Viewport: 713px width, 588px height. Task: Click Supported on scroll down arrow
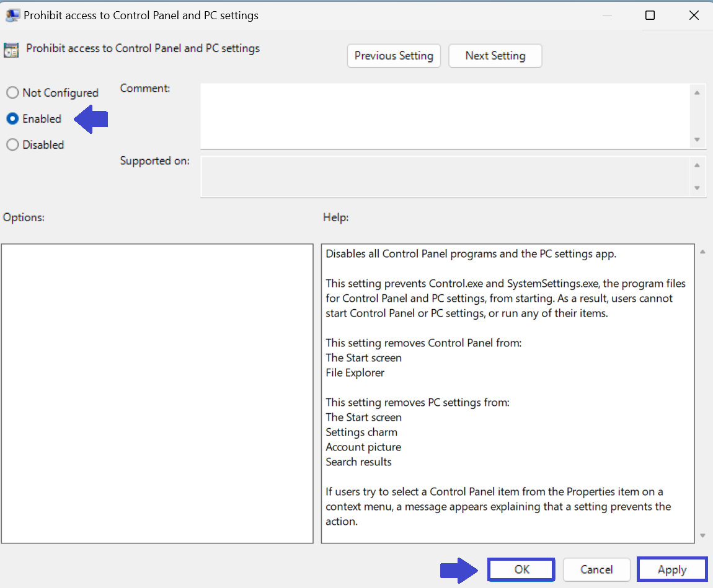point(697,188)
